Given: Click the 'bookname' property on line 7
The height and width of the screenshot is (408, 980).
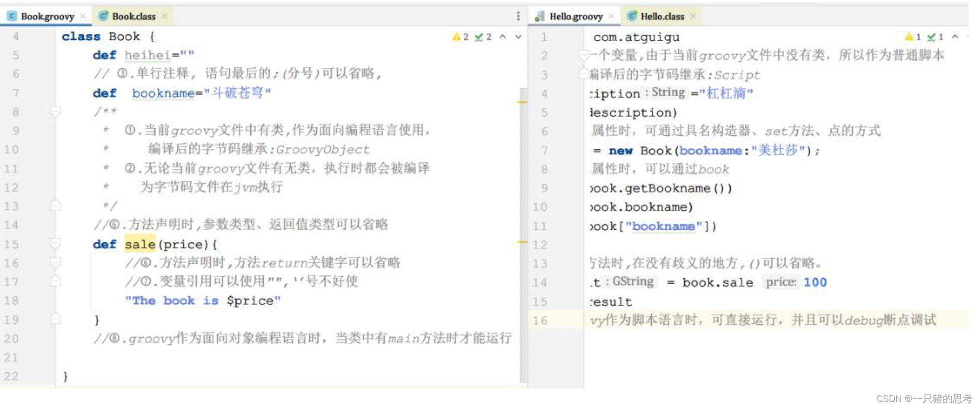Looking at the screenshot, I should pyautogui.click(x=163, y=93).
